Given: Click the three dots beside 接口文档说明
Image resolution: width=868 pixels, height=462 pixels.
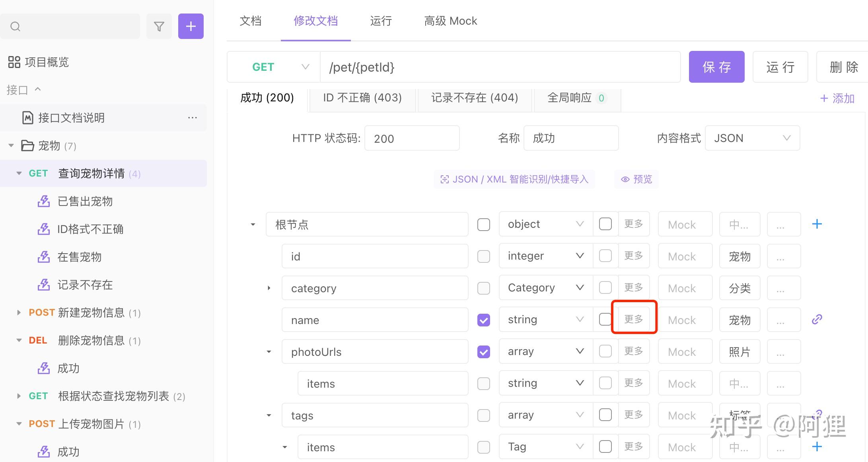Looking at the screenshot, I should coord(193,118).
